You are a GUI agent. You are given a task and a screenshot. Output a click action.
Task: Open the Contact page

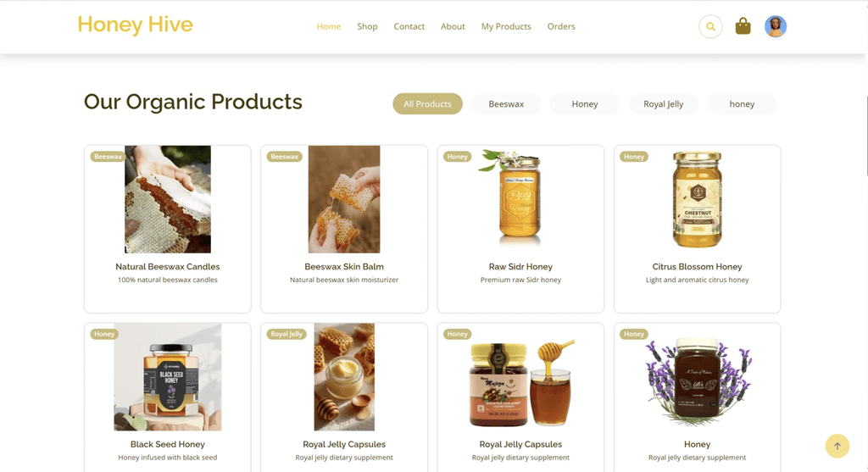coord(409,26)
